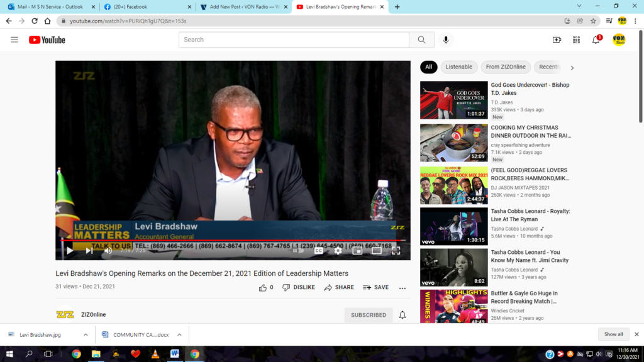Open YouTube notifications bell
This screenshot has width=644, height=362.
click(x=596, y=40)
